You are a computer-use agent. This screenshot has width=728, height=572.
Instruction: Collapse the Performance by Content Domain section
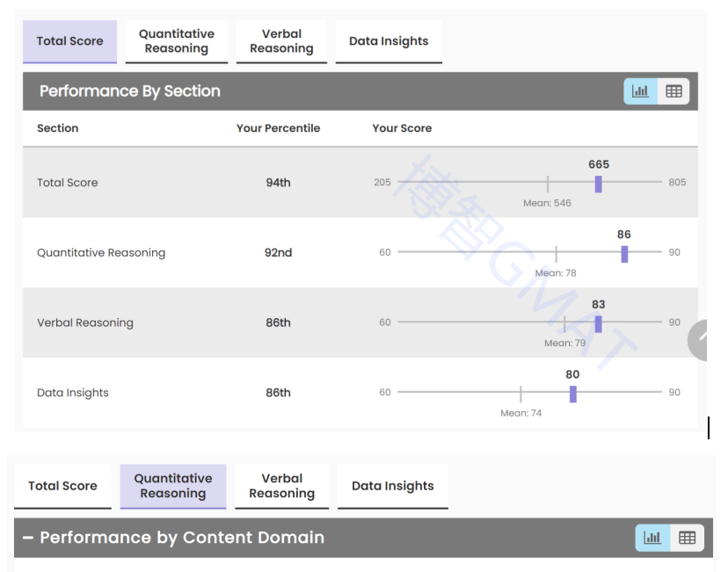[x=28, y=538]
